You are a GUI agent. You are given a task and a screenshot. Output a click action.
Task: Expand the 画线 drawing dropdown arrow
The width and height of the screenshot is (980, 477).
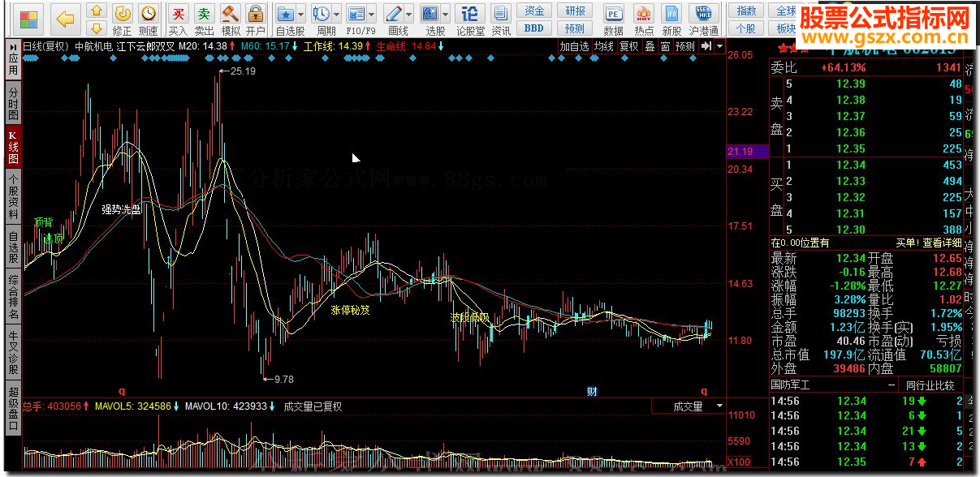(408, 15)
